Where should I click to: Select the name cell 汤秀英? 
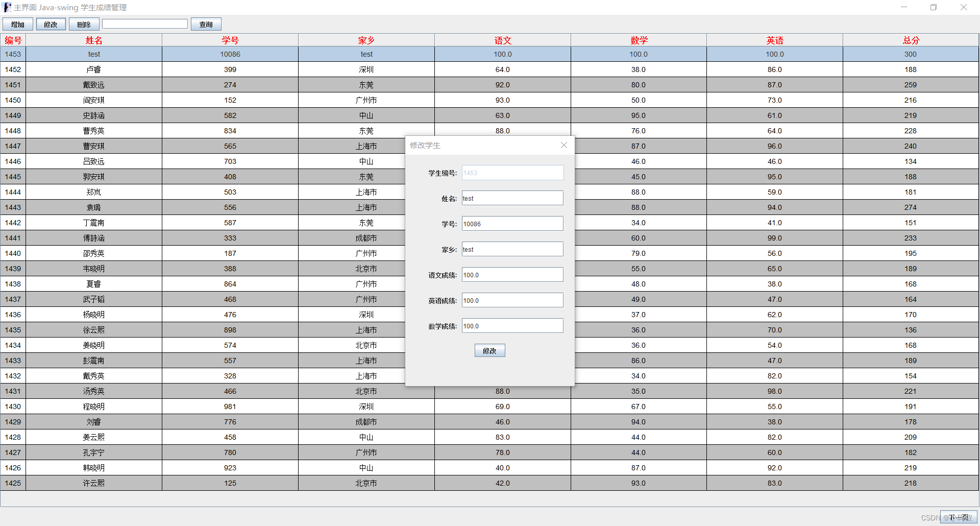(x=94, y=391)
